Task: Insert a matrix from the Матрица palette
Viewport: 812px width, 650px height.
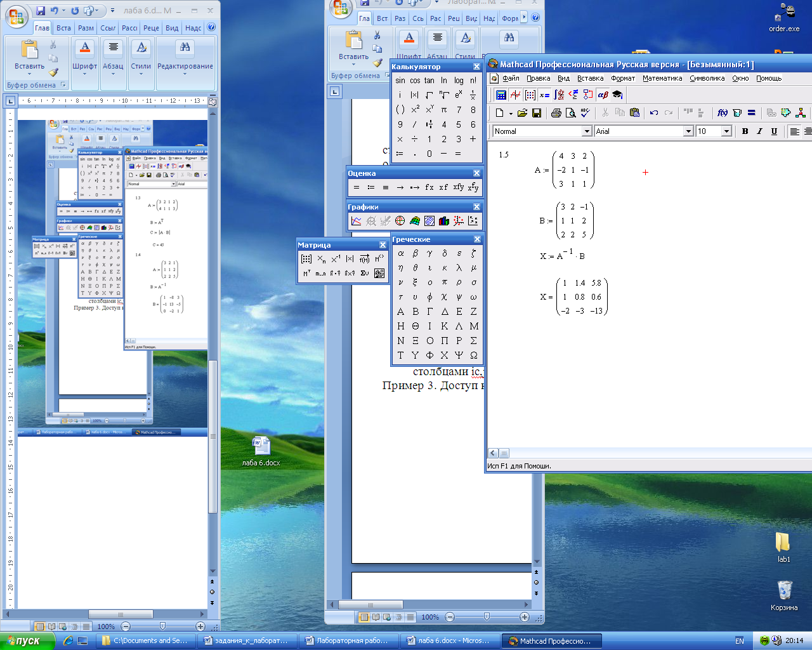Action: (x=306, y=259)
